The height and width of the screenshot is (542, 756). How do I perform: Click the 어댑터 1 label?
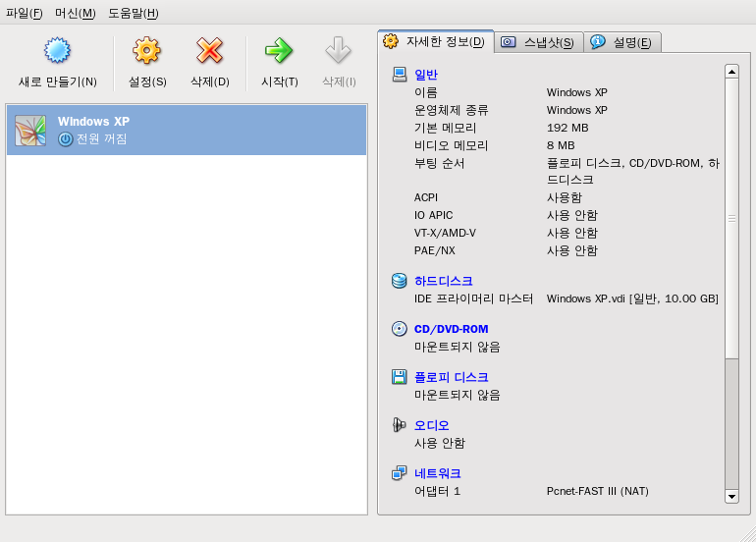437,491
